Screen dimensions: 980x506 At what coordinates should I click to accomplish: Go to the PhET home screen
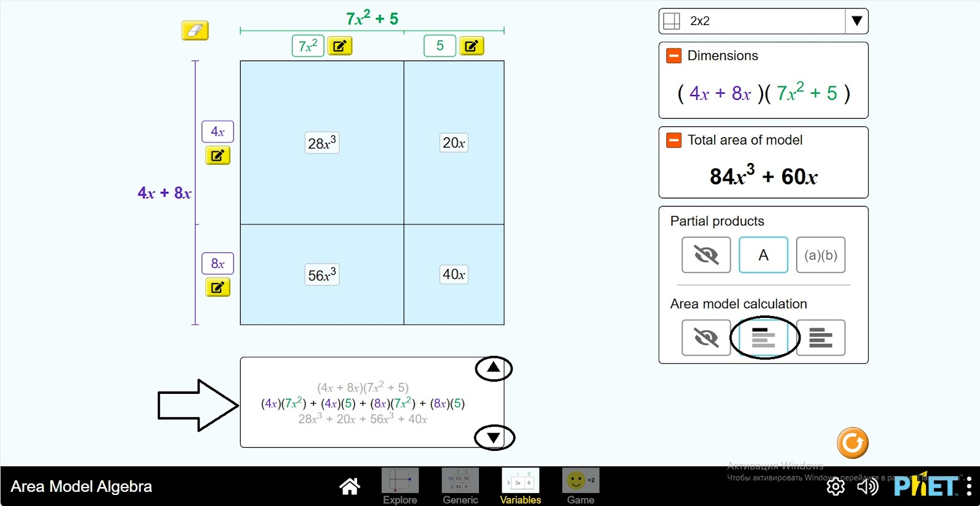[350, 486]
